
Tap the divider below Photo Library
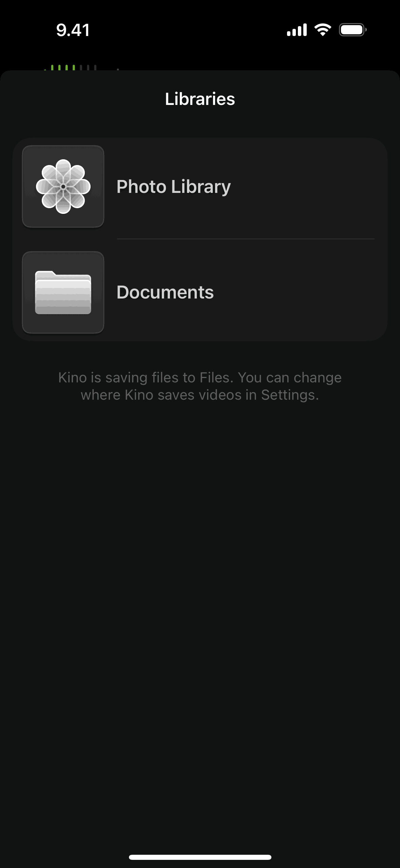pyautogui.click(x=246, y=239)
